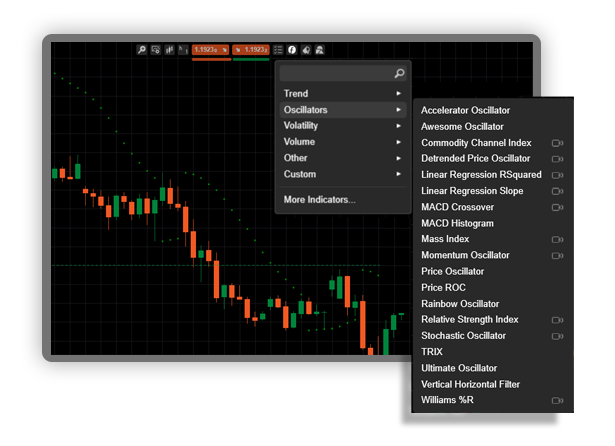Click the left 1.1923 sell price button
Viewport: 615px width, 446px height.
tap(211, 50)
